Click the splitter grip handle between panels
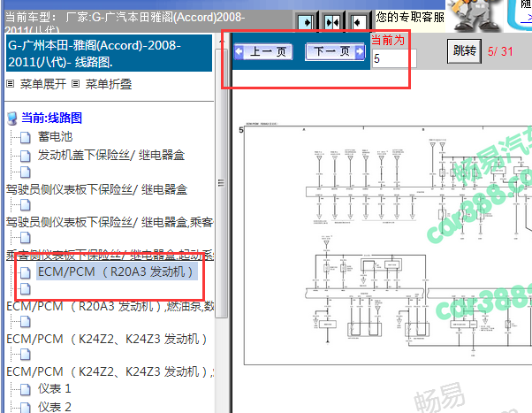The height and width of the screenshot is (413, 532). (221, 183)
